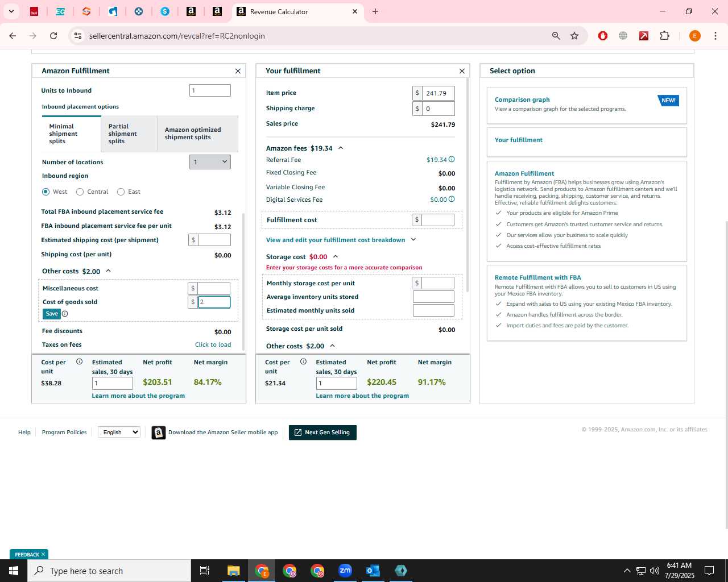This screenshot has height=582, width=728.
Task: Open the Chrome profile avatar E
Action: (694, 36)
